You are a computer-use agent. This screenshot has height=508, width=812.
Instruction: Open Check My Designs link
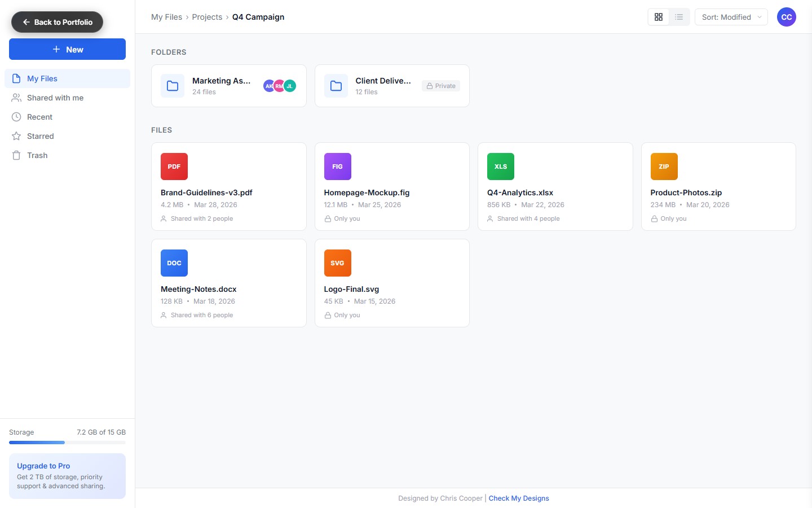click(519, 498)
